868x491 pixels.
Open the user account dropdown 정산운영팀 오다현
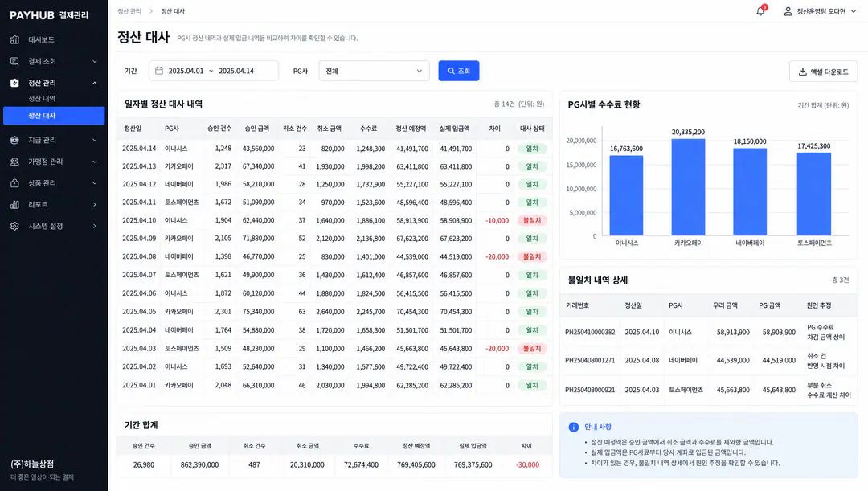click(821, 11)
